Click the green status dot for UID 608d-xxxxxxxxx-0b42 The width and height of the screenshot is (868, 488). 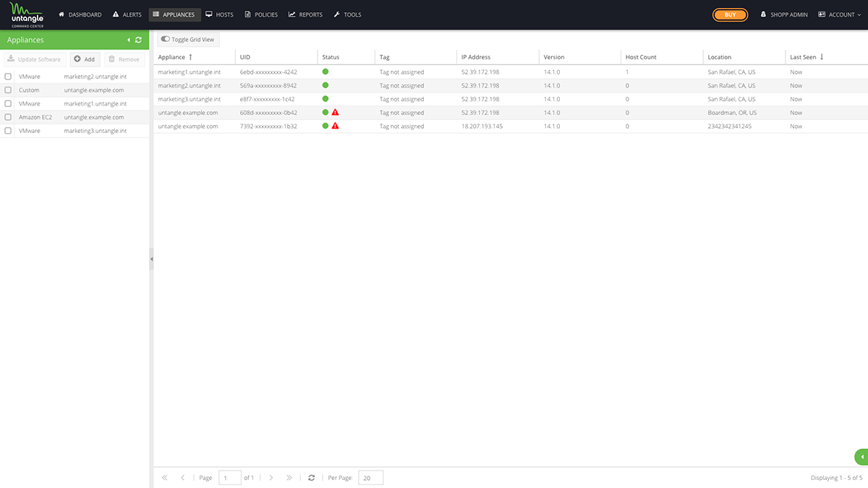[325, 112]
